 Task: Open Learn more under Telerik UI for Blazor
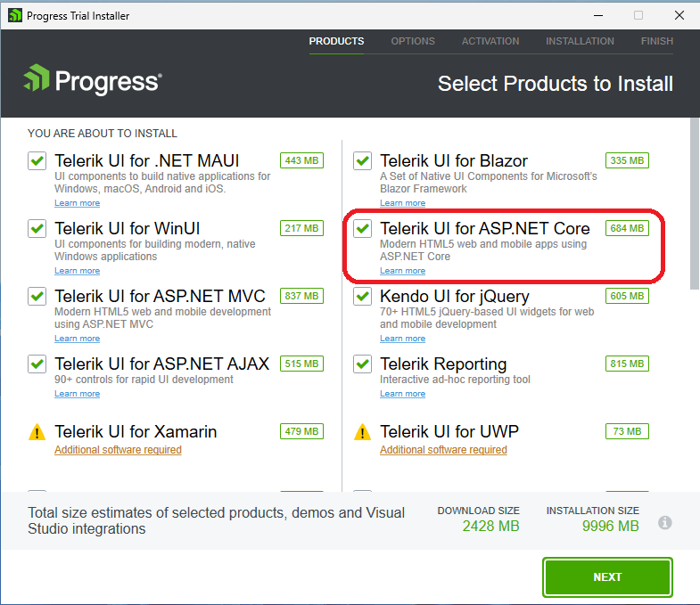[403, 203]
